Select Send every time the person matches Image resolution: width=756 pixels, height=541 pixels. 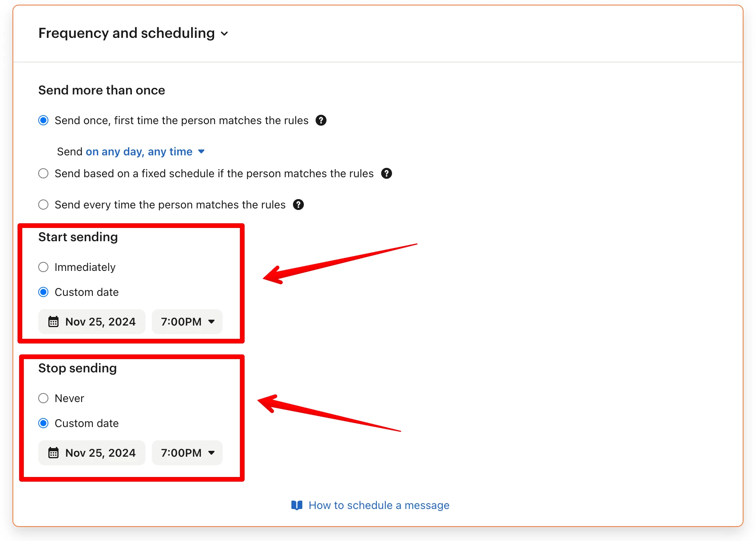(43, 205)
